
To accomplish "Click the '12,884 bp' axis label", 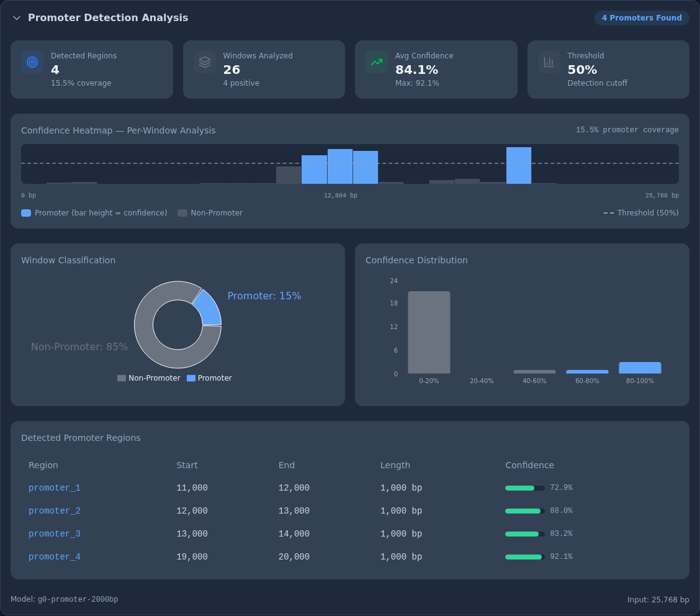I will [341, 195].
